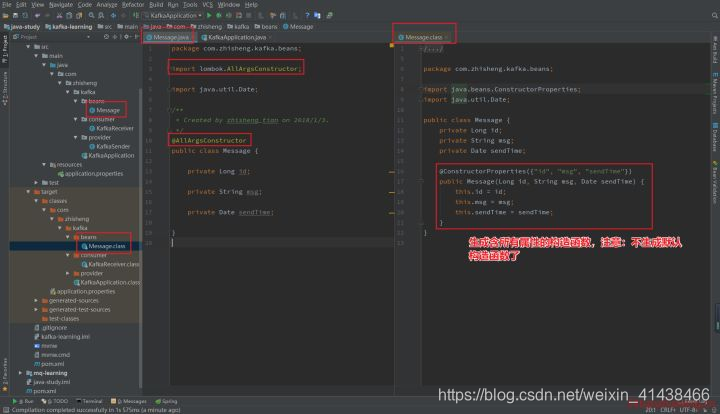Screen dimensions: 720x414
Task: Select kafka-learning.iml in the project tree
Action: (62, 337)
